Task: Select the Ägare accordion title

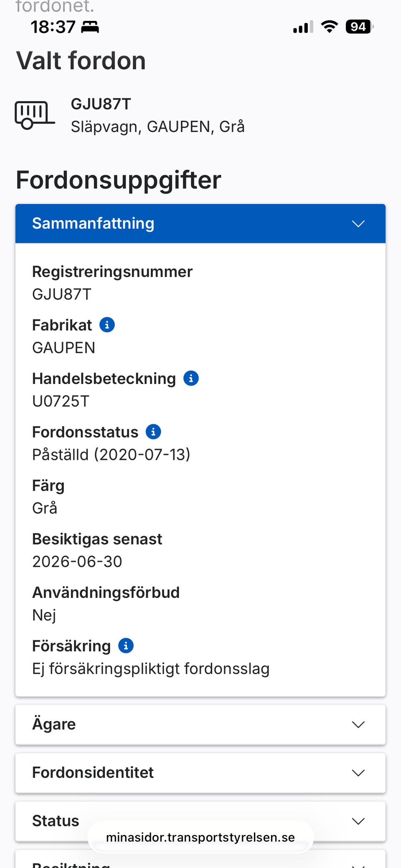Action: [54, 724]
